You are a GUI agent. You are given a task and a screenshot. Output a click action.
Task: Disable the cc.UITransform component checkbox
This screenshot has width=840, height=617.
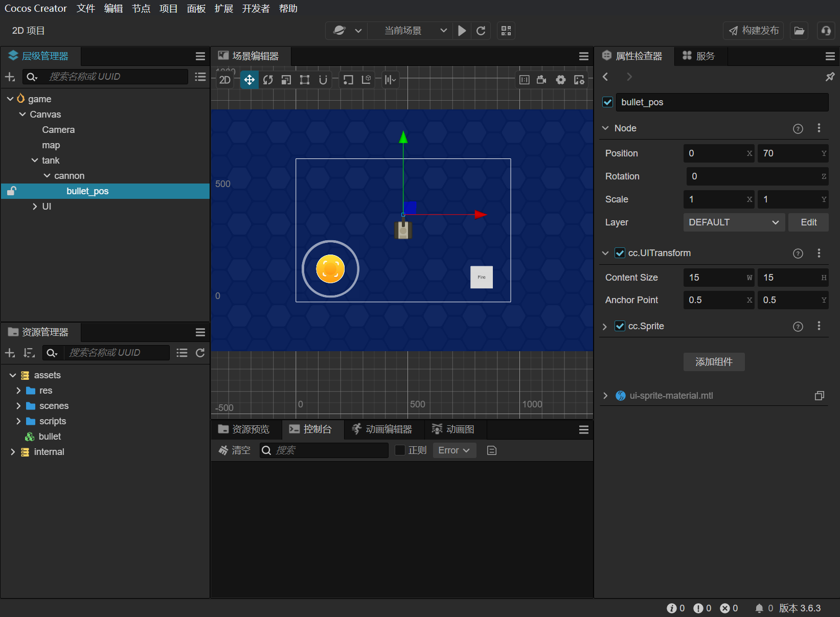620,253
